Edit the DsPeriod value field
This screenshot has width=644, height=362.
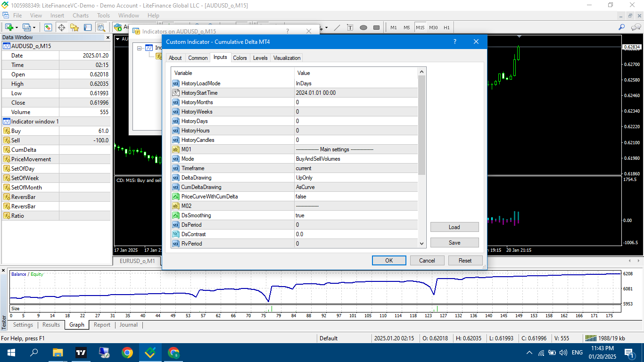356,225
